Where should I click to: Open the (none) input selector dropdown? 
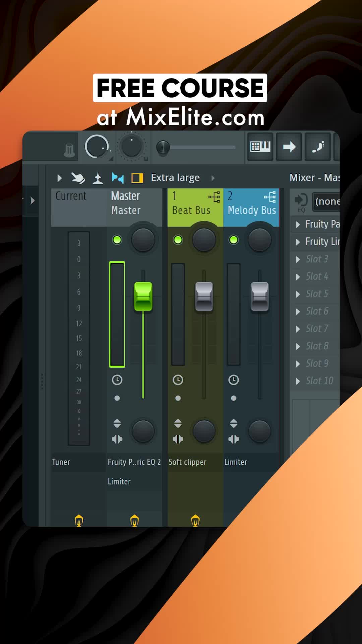326,202
